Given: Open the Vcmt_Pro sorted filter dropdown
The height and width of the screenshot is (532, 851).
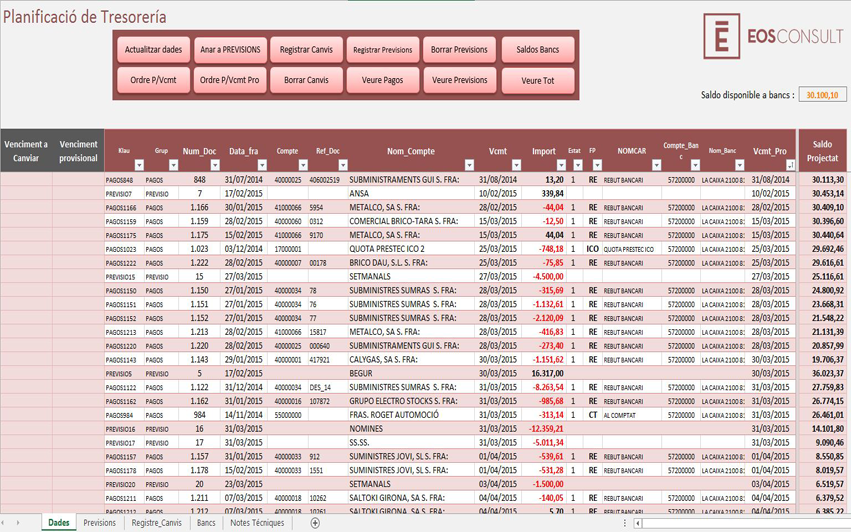Looking at the screenshot, I should click(789, 165).
